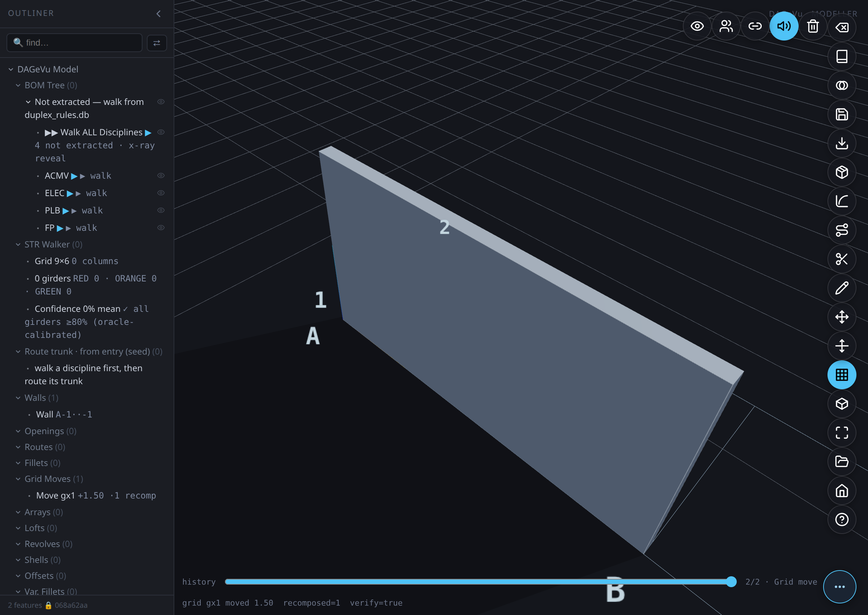Click the link chain icon

click(755, 26)
